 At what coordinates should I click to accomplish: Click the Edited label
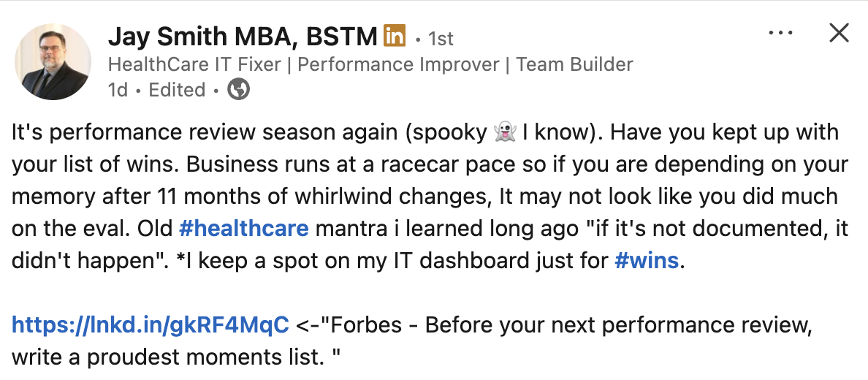(177, 90)
